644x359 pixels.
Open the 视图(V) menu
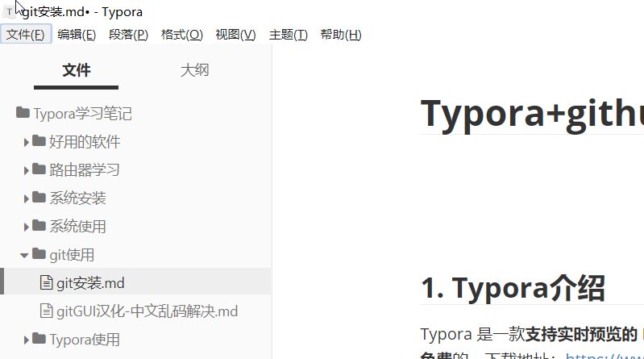[x=235, y=34]
